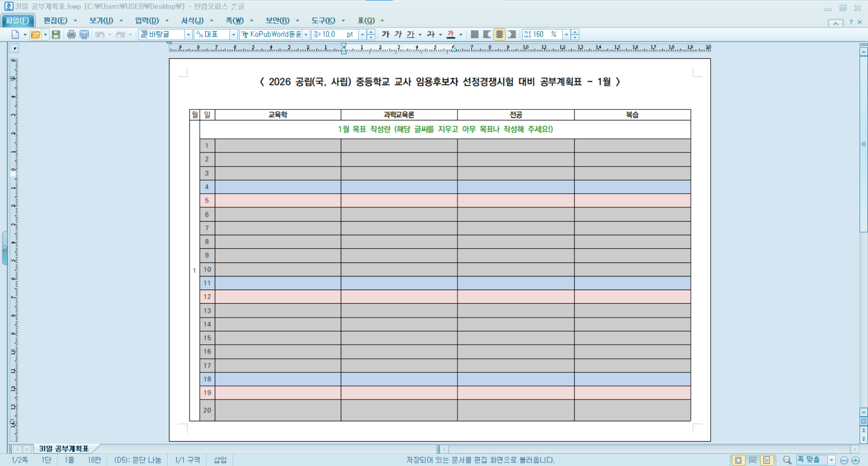Open the font size dropdown arrow
This screenshot has height=466, width=868.
click(362, 34)
